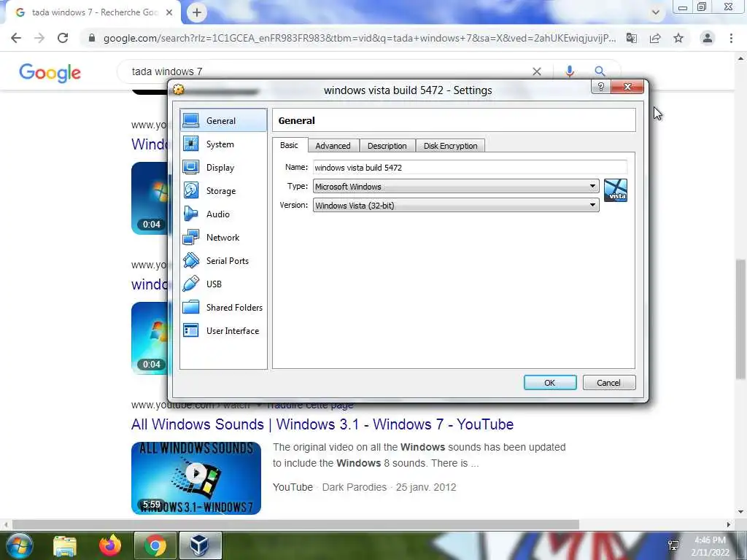Expand the Type dropdown

[x=592, y=186]
